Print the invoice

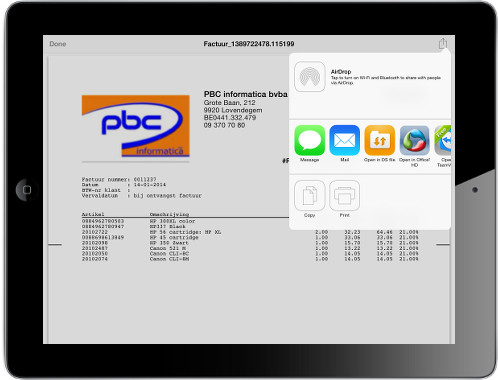tap(345, 195)
